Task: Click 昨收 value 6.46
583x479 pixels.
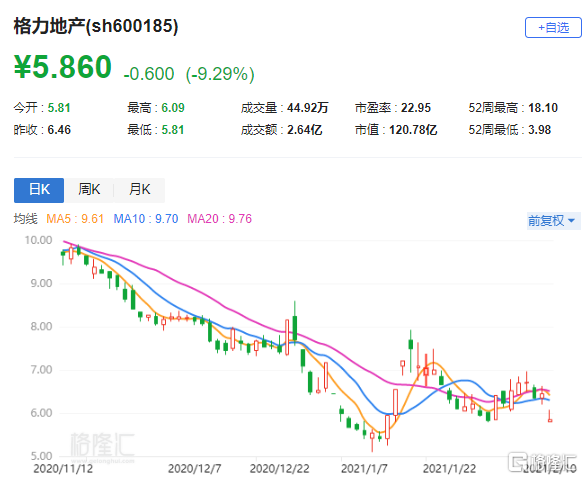Action: coord(59,130)
